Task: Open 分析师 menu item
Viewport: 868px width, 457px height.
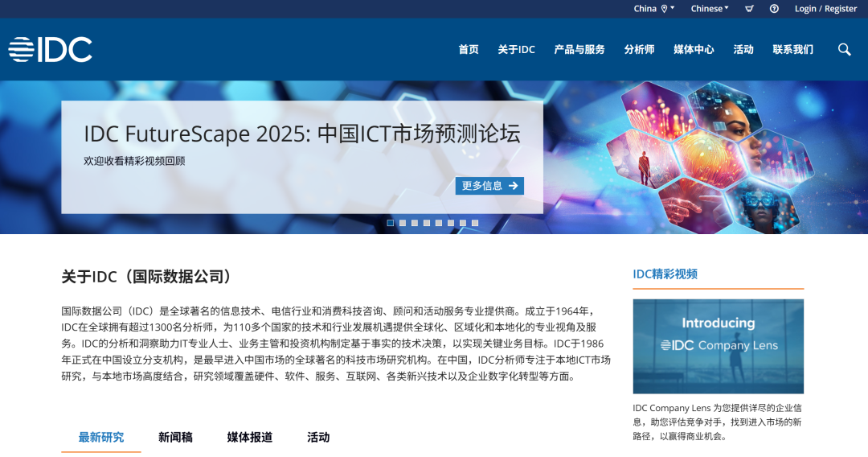Action: [640, 49]
